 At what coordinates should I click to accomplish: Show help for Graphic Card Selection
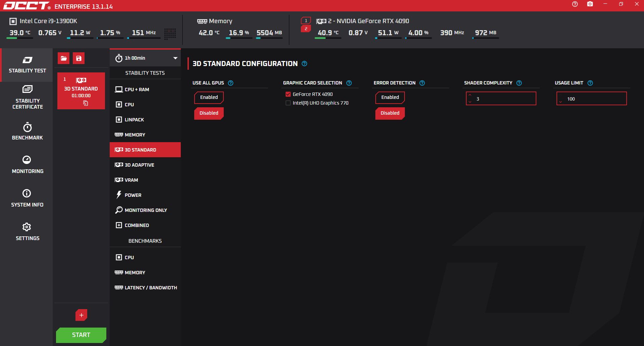pyautogui.click(x=349, y=83)
